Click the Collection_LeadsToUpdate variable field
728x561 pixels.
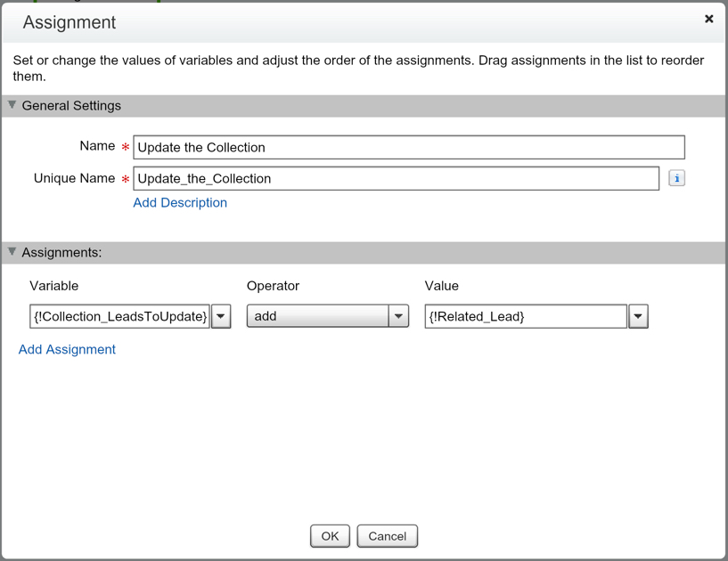click(119, 316)
